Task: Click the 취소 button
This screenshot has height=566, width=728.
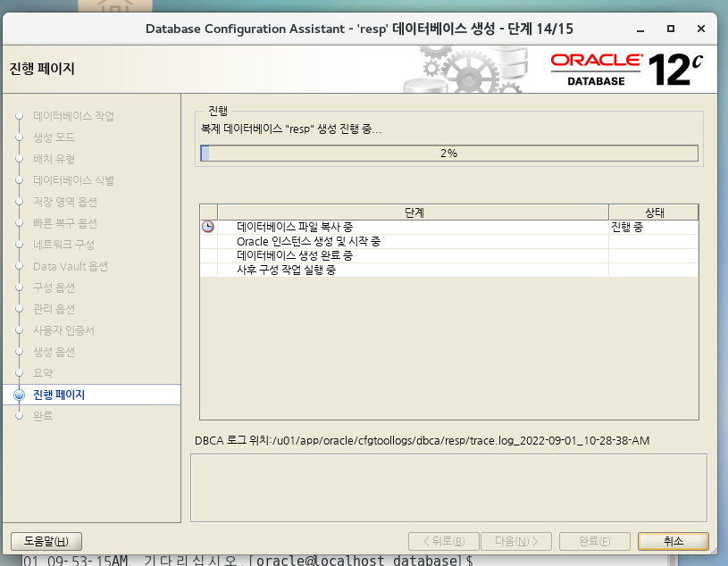Action: point(674,541)
